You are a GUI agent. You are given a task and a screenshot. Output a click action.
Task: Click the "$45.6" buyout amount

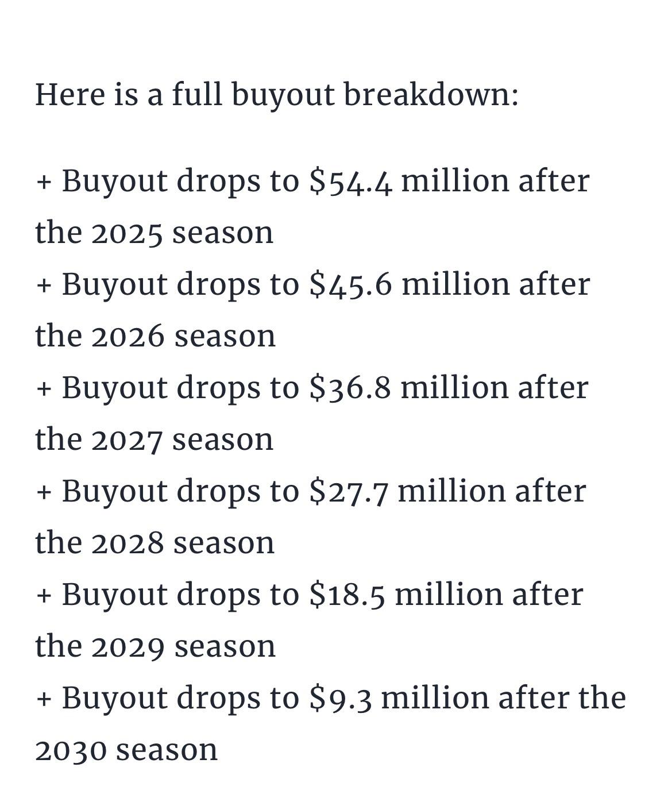pos(351,284)
